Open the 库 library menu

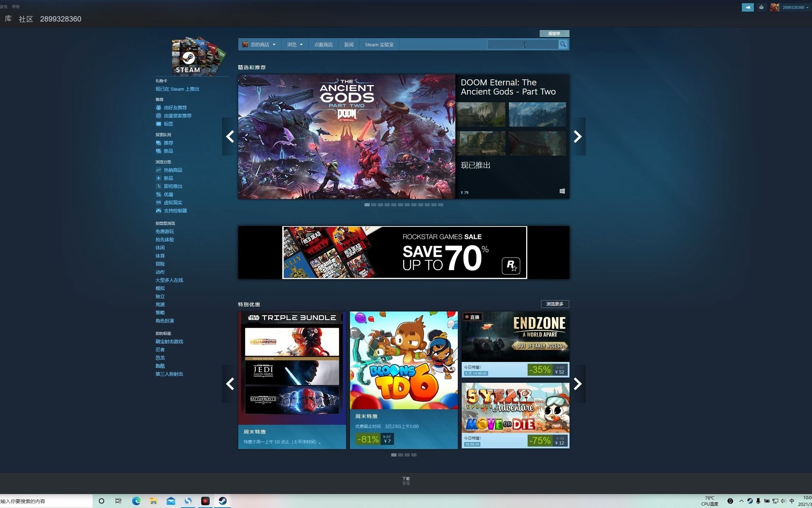click(x=8, y=19)
